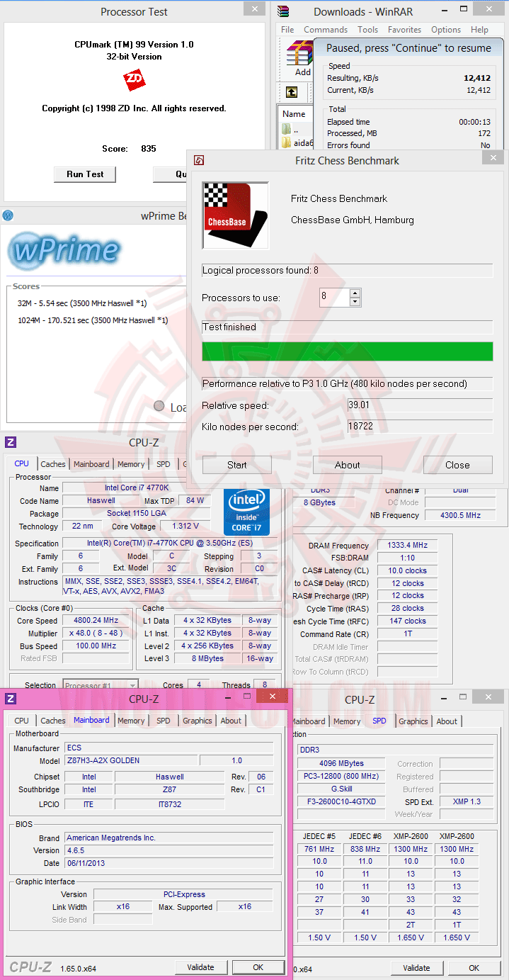Screen dimensions: 509x980
Task: Open the Tools menu in WinRAR
Action: 367,30
